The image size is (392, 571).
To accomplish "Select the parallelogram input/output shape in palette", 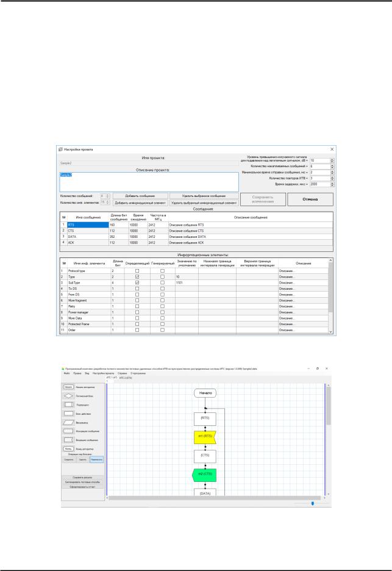I will point(68,422).
